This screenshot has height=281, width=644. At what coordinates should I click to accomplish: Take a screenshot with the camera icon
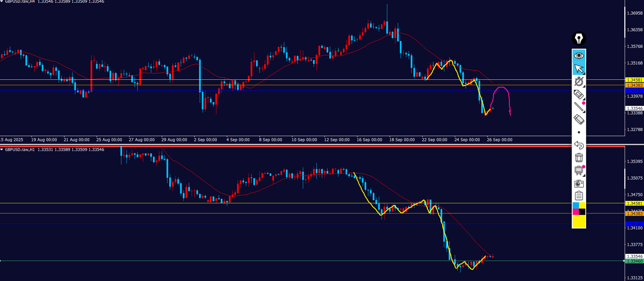[x=579, y=184]
